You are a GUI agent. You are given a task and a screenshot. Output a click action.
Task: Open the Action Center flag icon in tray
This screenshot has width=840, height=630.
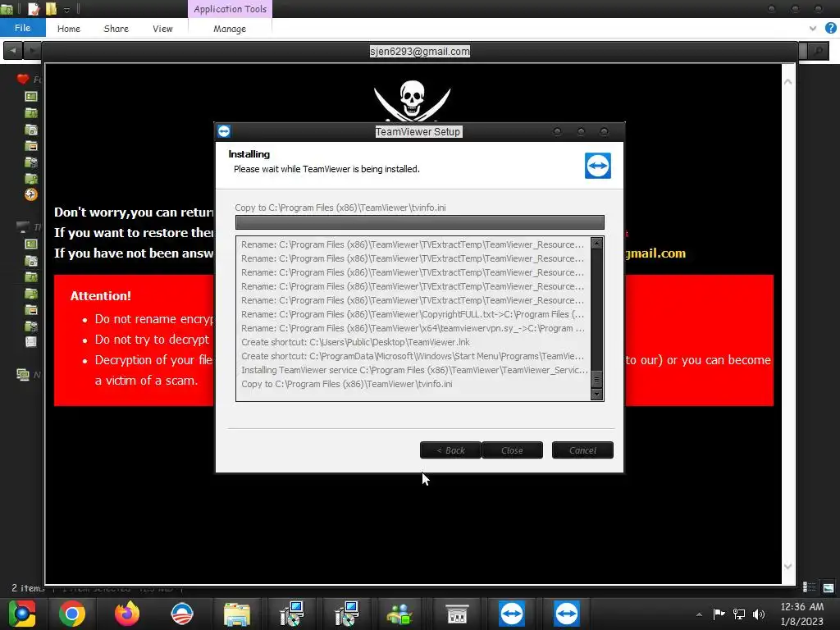coord(719,614)
